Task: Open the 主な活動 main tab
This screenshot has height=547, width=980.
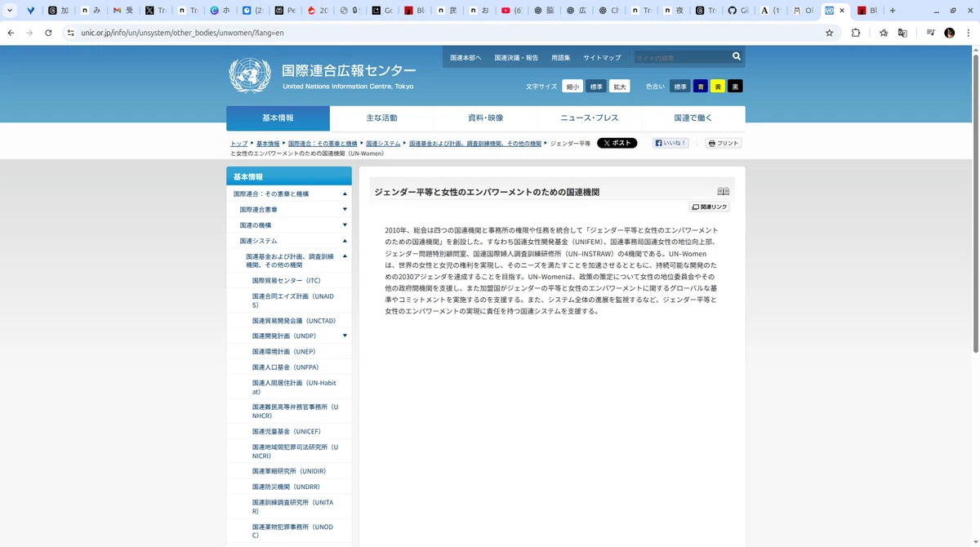Action: coord(381,118)
